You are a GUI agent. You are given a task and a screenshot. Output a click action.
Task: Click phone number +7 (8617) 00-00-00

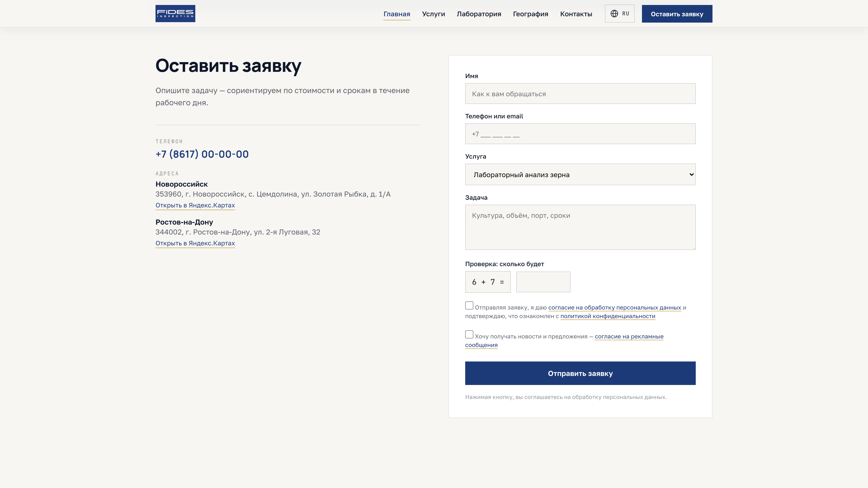[202, 154]
